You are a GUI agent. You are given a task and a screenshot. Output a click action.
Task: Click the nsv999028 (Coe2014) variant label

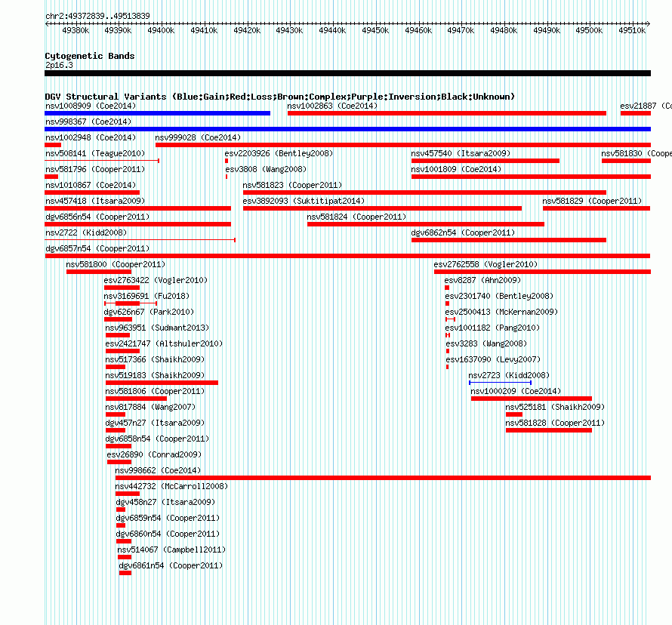(x=198, y=137)
